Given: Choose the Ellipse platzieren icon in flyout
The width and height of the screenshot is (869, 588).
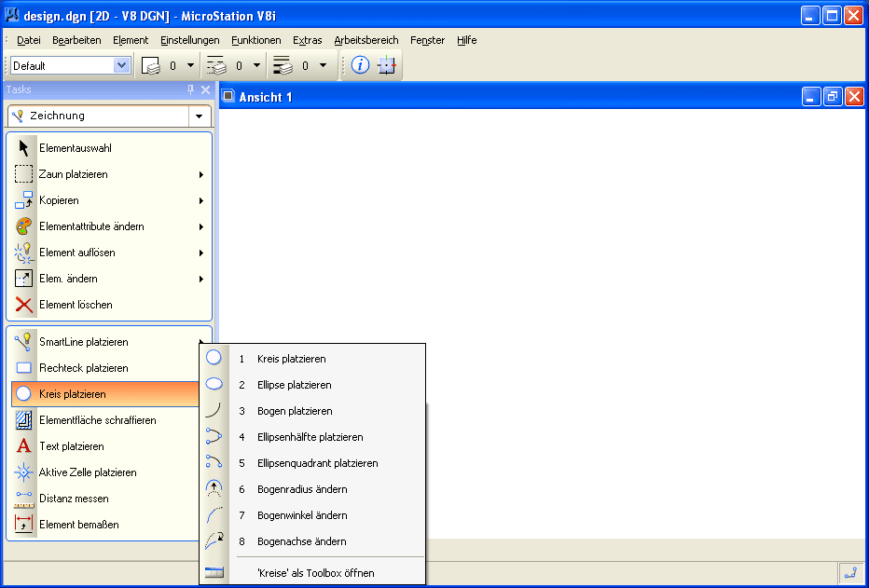Looking at the screenshot, I should 214,384.
